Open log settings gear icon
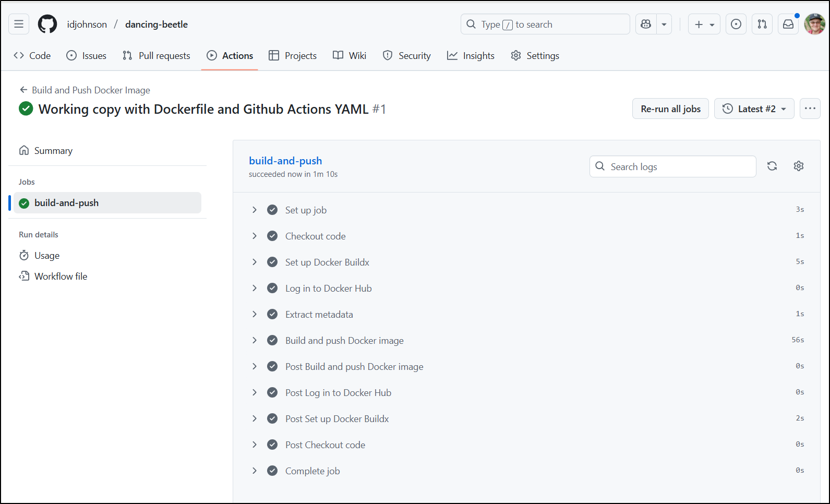Image resolution: width=830 pixels, height=504 pixels. click(x=799, y=166)
